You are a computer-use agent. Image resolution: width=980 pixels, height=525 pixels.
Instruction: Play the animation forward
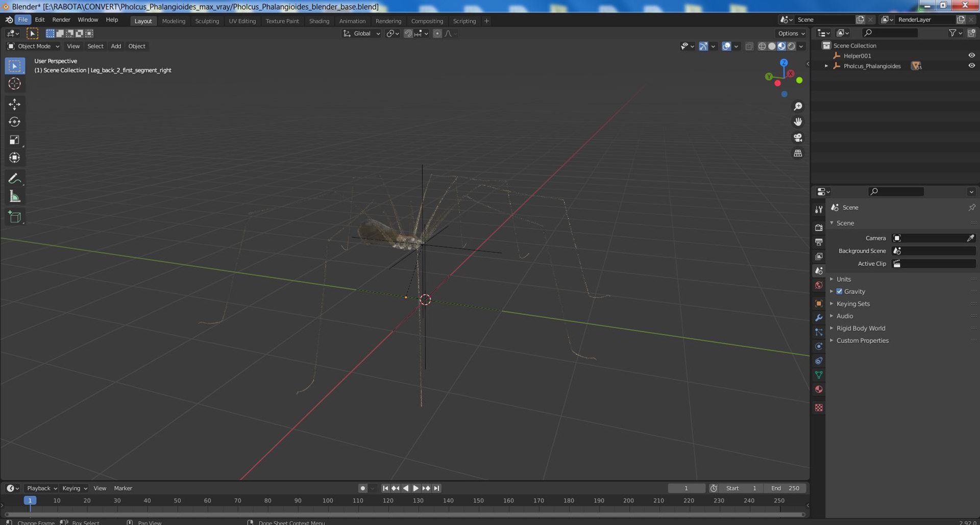[x=416, y=488]
